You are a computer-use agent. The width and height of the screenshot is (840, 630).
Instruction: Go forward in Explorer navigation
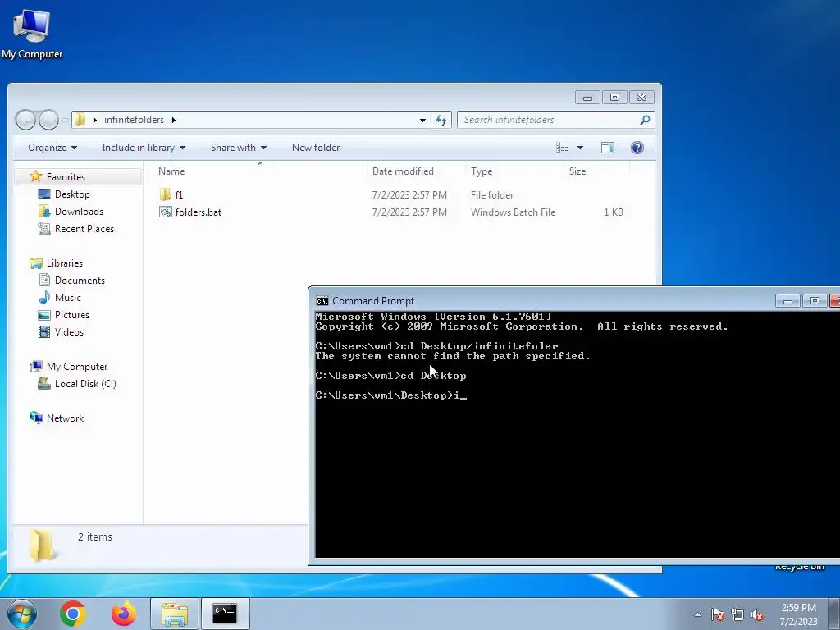coord(48,120)
